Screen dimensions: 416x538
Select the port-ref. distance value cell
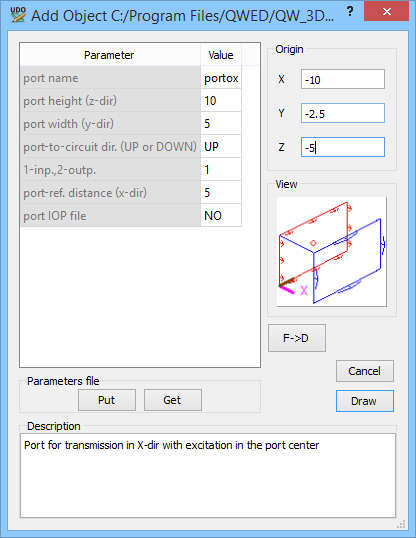221,192
